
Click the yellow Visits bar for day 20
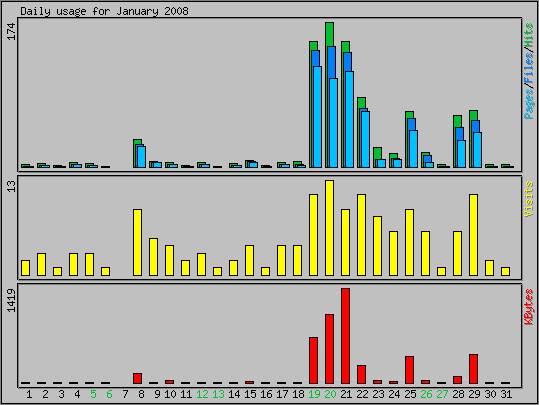point(329,228)
